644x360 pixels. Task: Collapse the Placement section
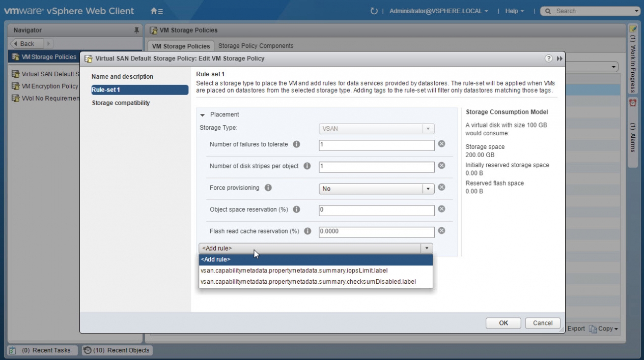pos(202,115)
